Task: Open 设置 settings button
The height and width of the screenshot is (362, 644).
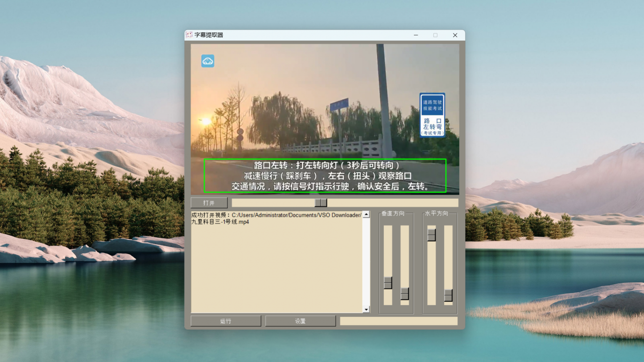Action: [x=300, y=321]
